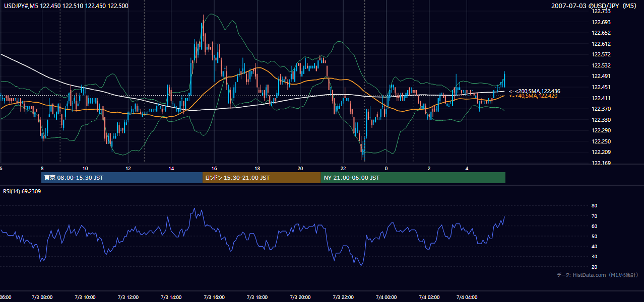Click the 7/4 00:00 time label
The height and width of the screenshot is (302, 644).
coord(386,297)
